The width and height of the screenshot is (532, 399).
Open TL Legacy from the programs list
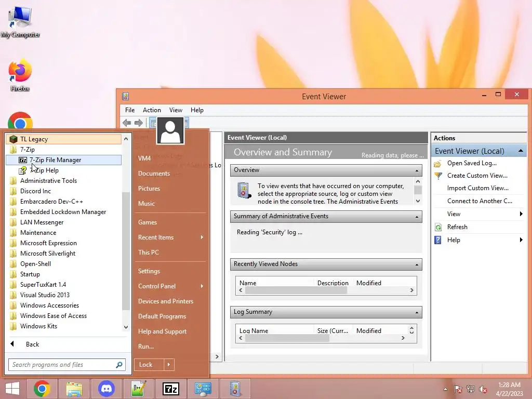tap(63, 139)
